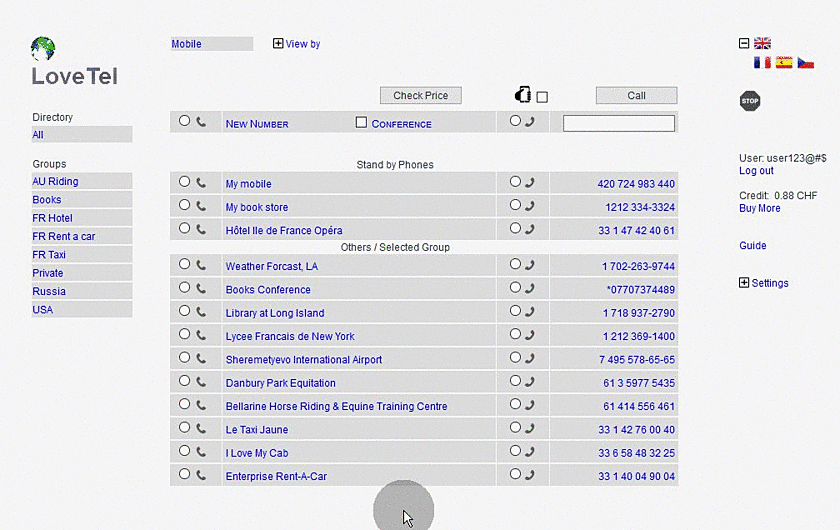Click the red STOP sign icon
The image size is (840, 530).
click(x=750, y=101)
